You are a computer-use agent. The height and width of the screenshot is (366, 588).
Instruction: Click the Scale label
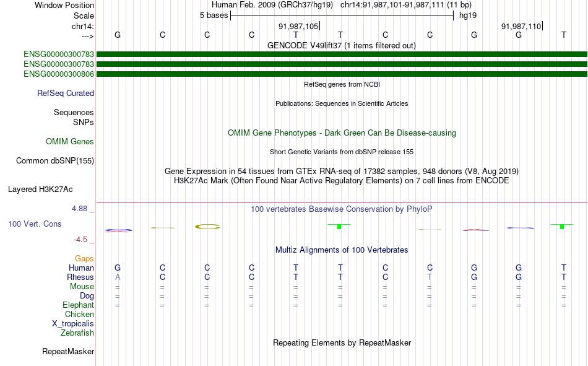pyautogui.click(x=84, y=15)
